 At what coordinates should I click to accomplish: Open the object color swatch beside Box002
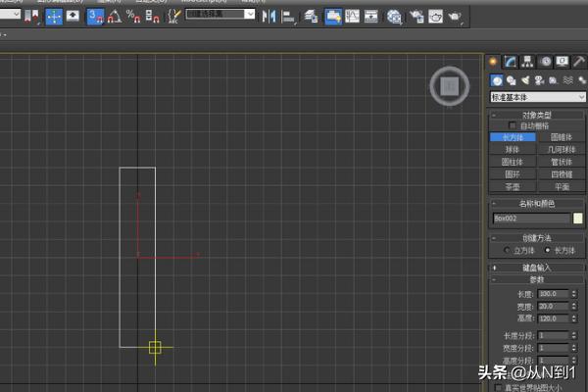click(578, 219)
